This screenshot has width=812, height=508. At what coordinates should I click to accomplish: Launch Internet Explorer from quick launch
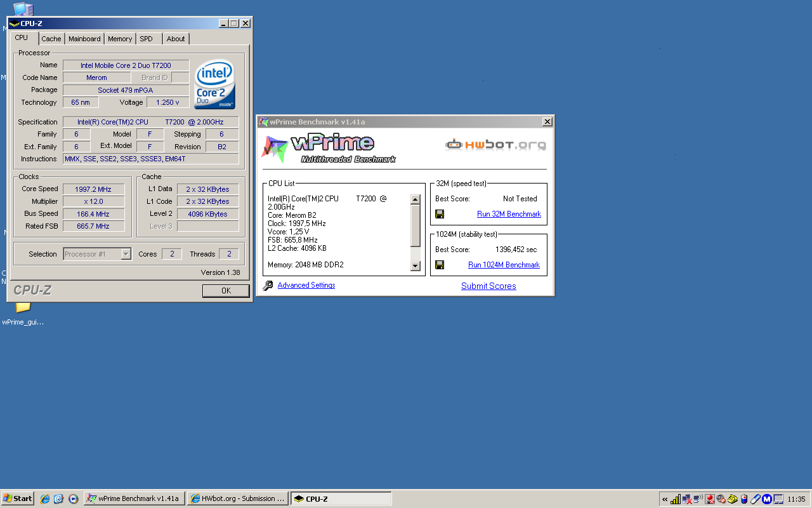click(x=45, y=498)
